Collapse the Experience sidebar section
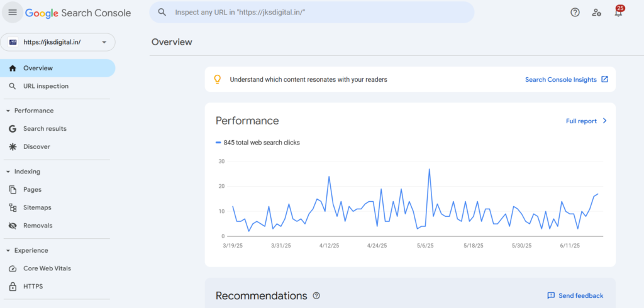This screenshot has height=308, width=644. tap(8, 251)
